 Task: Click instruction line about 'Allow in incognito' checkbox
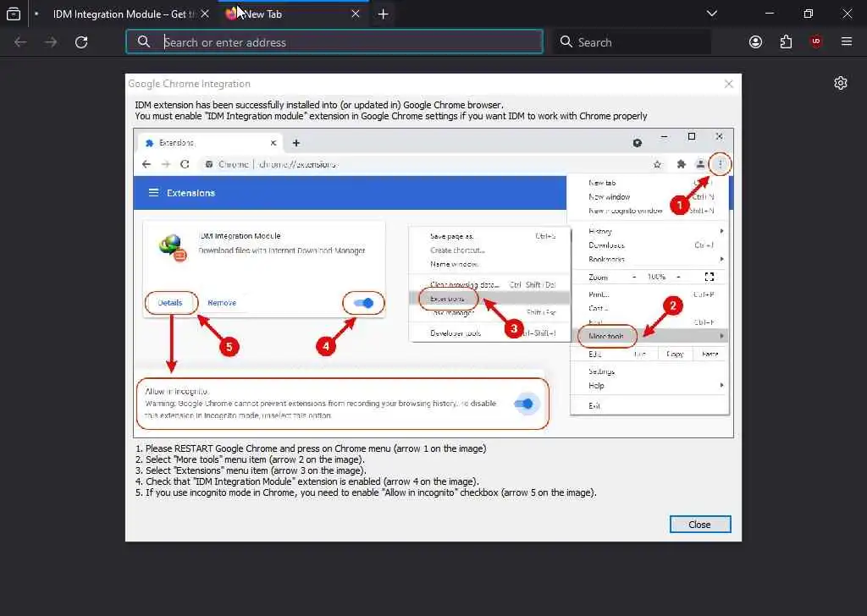pos(366,492)
